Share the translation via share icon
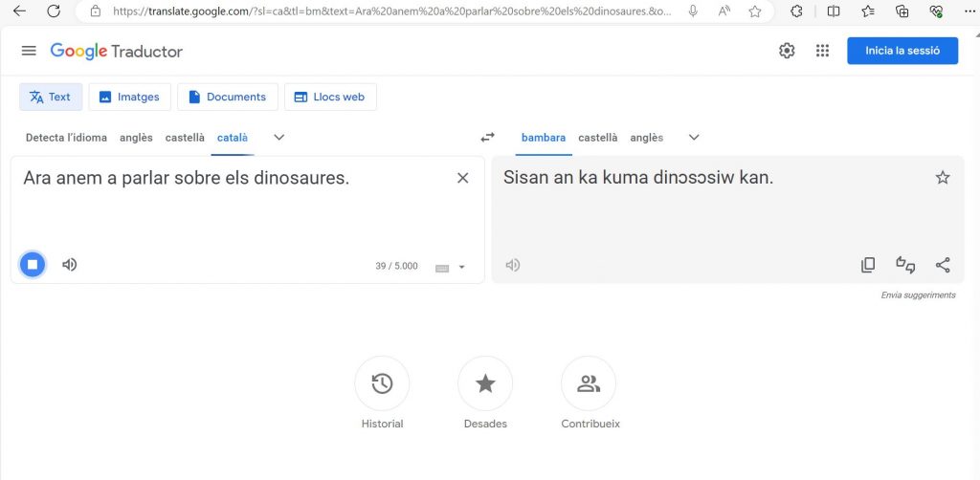Screen dimensions: 980x480 point(943,265)
